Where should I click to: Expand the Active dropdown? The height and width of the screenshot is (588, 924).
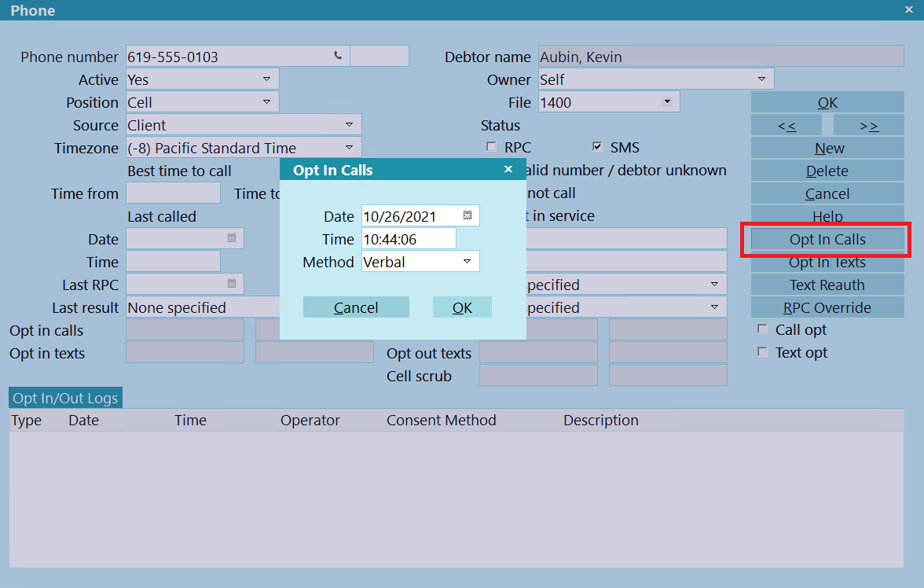click(266, 79)
